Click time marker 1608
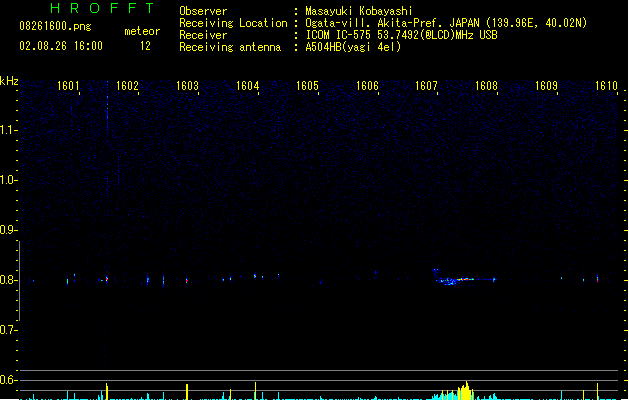Image resolution: width=629 pixels, height=400 pixels. coord(486,86)
